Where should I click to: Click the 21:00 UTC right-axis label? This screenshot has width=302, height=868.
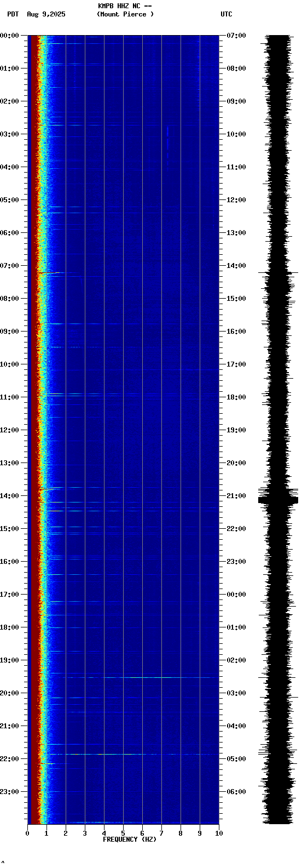tap(236, 496)
